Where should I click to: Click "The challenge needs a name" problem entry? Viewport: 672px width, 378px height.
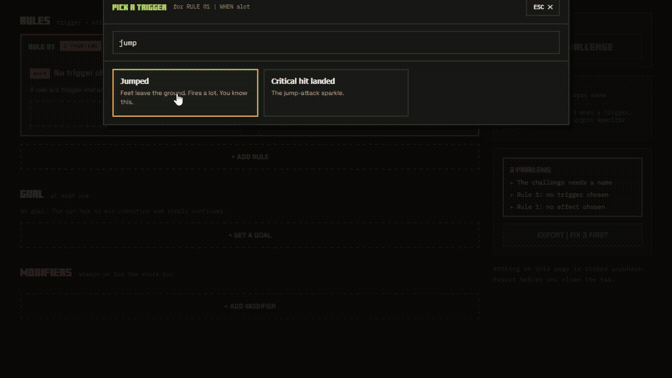pyautogui.click(x=564, y=183)
